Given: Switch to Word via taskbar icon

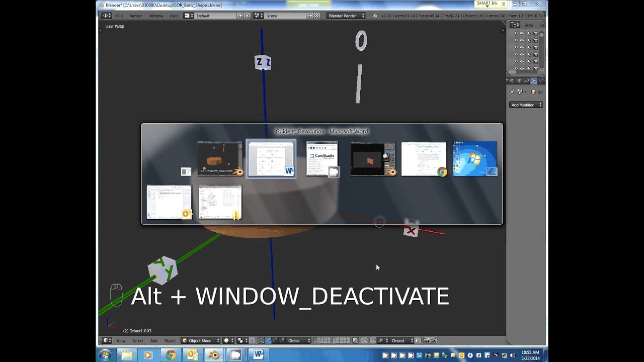Looking at the screenshot, I should pyautogui.click(x=258, y=355).
